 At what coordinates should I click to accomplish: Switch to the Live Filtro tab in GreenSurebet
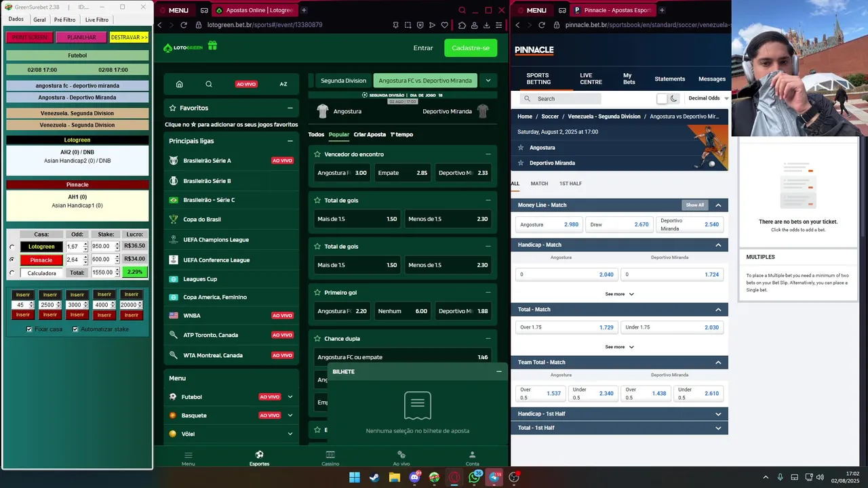tap(96, 20)
